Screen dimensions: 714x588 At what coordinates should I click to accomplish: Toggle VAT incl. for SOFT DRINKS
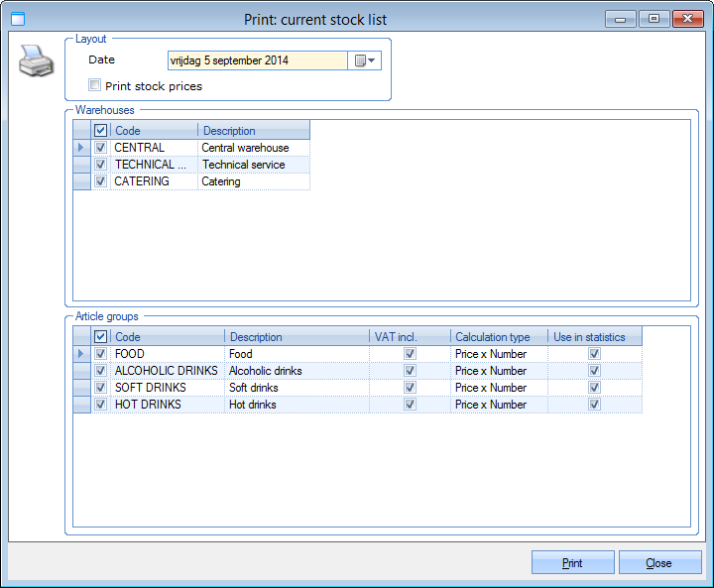pyautogui.click(x=410, y=388)
